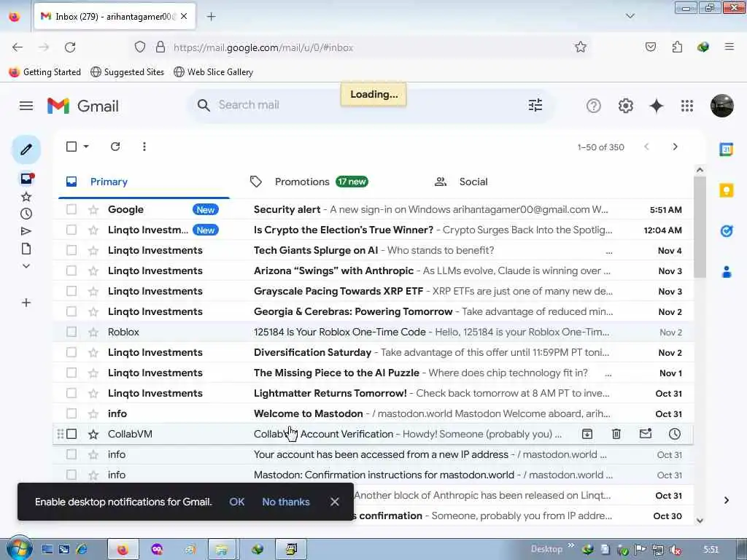Open Contacts side panel icon
The height and width of the screenshot is (560, 747).
pyautogui.click(x=727, y=272)
